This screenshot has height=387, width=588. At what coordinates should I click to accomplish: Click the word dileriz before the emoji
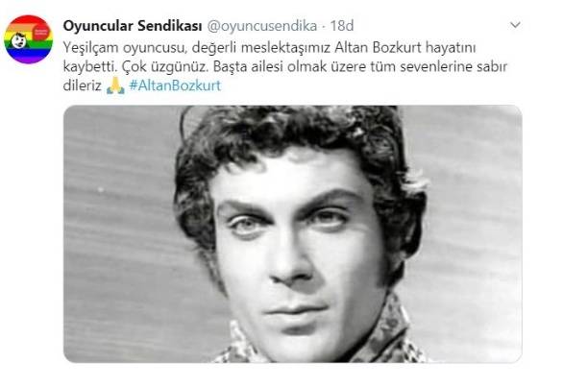(x=82, y=85)
